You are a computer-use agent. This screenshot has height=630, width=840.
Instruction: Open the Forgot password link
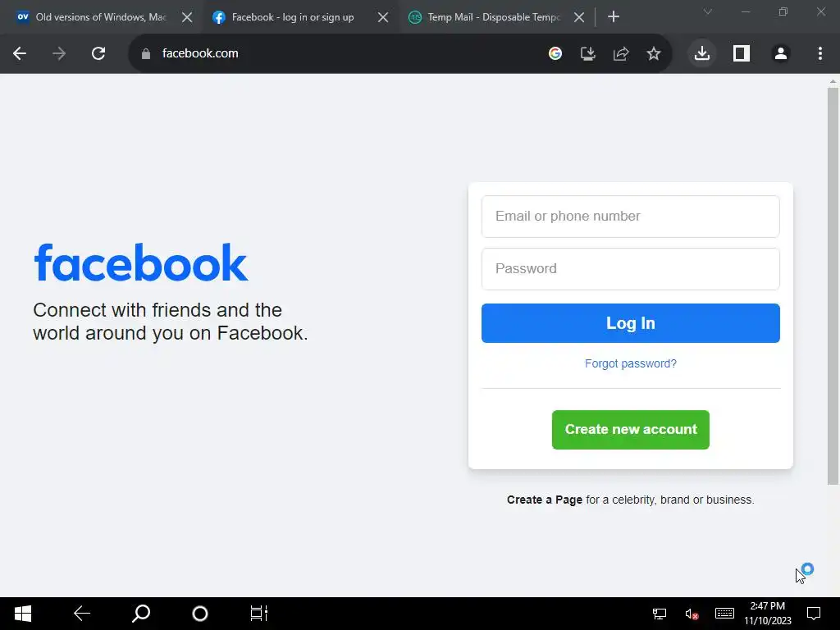pos(631,363)
